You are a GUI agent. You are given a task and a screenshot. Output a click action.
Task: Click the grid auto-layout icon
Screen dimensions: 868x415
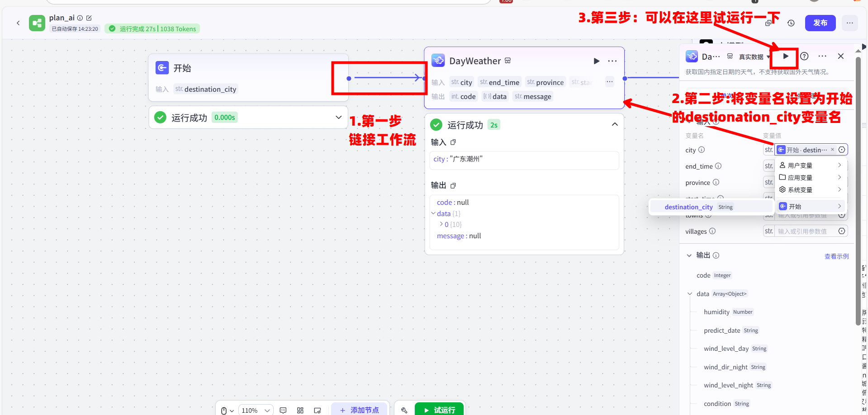pos(300,410)
